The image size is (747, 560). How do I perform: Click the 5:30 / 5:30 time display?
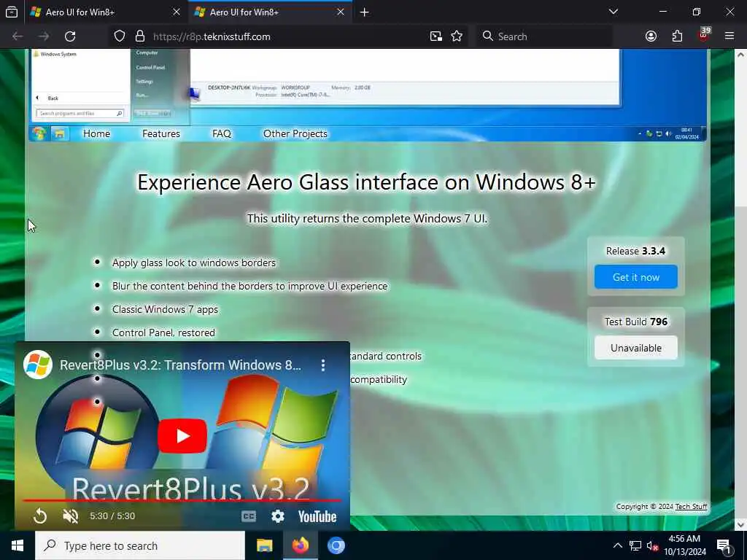(112, 516)
